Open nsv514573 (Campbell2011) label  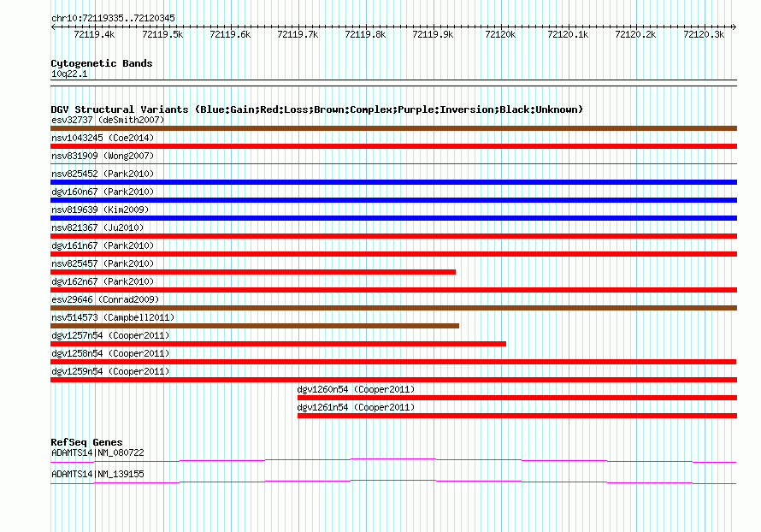113,317
